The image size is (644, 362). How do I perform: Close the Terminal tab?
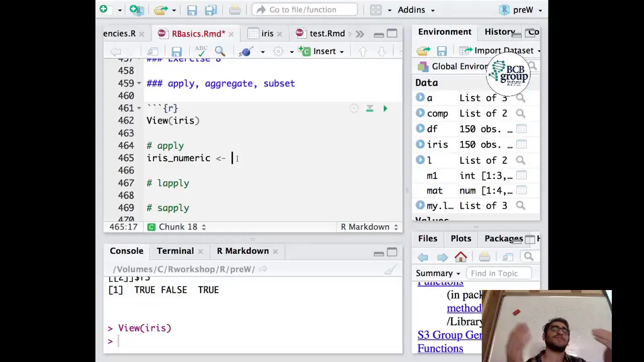tap(200, 251)
